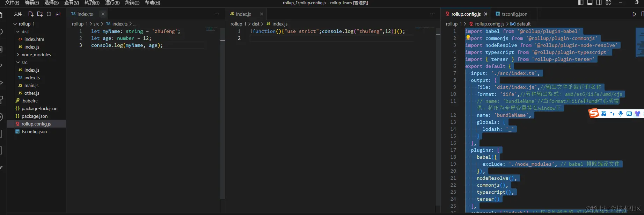Open other.js in the explorer
Viewport: 644px width, 215px height.
point(32,93)
